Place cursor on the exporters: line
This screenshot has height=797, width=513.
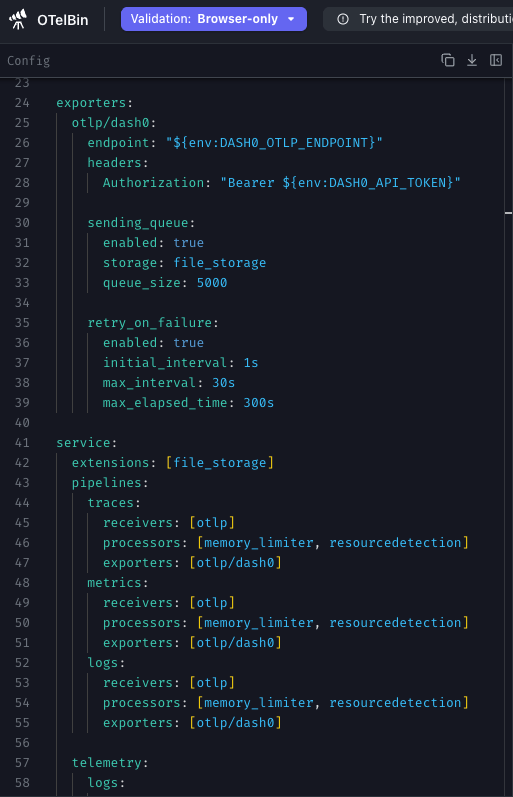(x=95, y=103)
